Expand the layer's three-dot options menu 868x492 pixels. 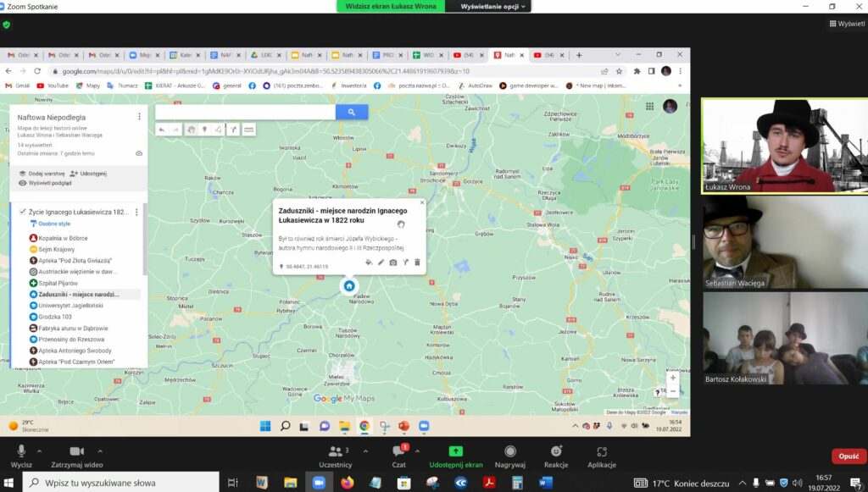(139, 212)
